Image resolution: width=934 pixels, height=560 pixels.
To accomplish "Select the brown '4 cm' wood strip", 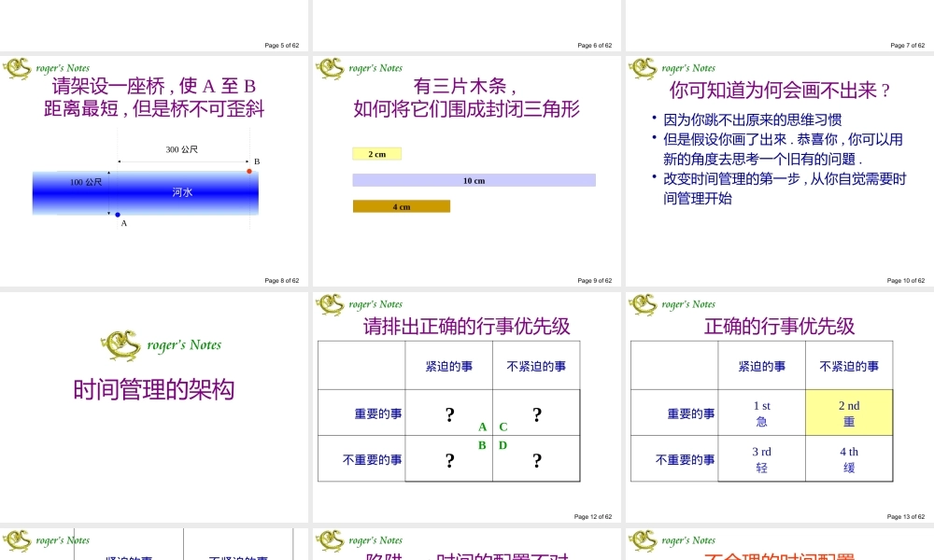I will point(402,206).
